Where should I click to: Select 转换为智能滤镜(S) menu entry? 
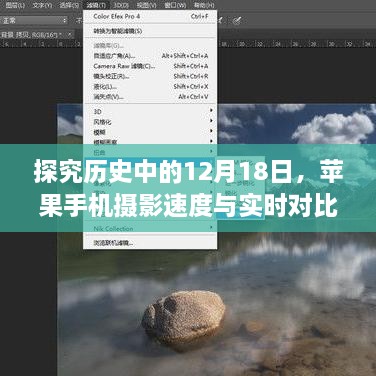150,31
